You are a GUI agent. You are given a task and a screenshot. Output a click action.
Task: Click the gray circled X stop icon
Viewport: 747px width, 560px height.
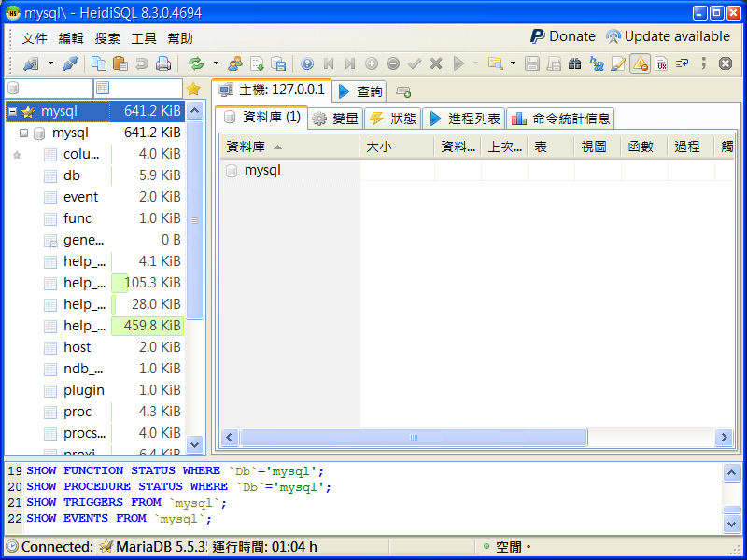tap(726, 63)
